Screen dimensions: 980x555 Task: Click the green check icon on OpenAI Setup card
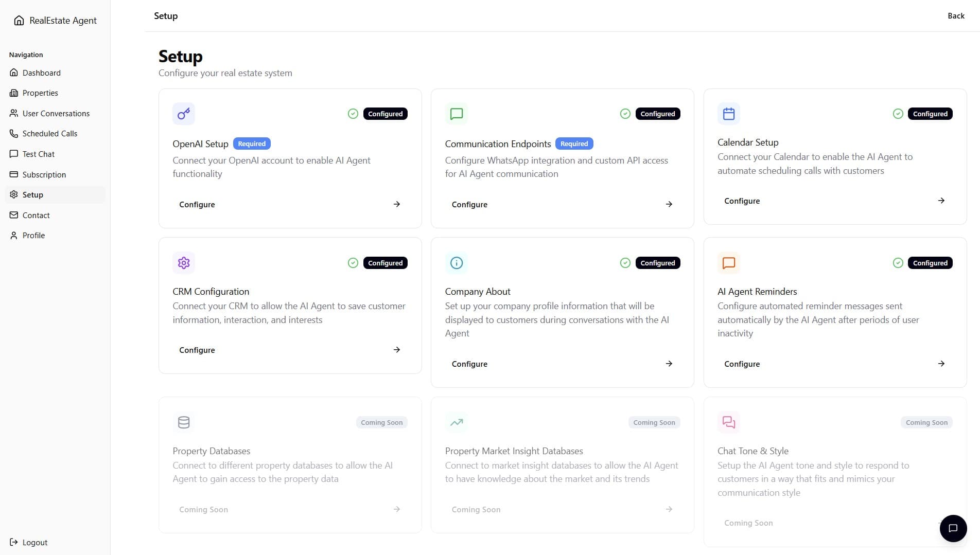[353, 114]
